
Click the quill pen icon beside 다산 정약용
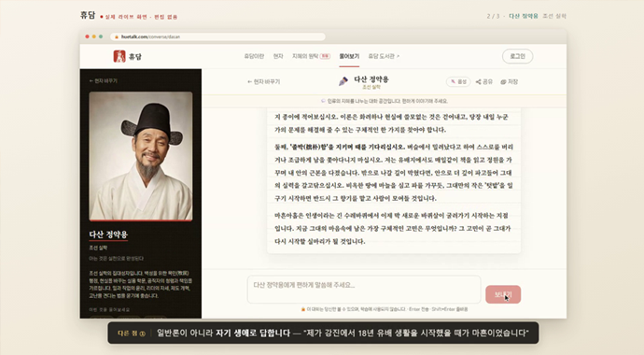(343, 81)
